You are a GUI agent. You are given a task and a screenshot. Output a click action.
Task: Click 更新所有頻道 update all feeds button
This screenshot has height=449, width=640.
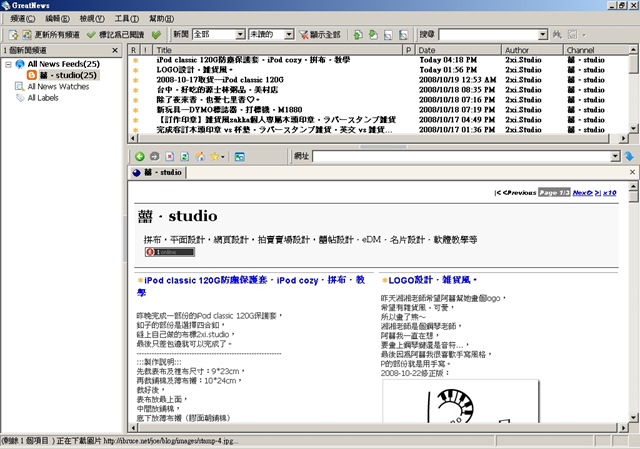coord(51,35)
